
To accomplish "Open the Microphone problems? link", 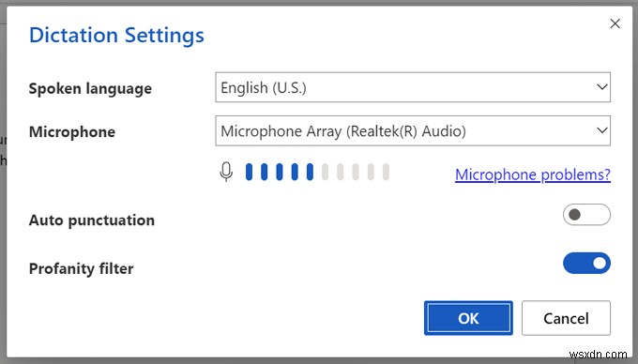I will coord(533,174).
